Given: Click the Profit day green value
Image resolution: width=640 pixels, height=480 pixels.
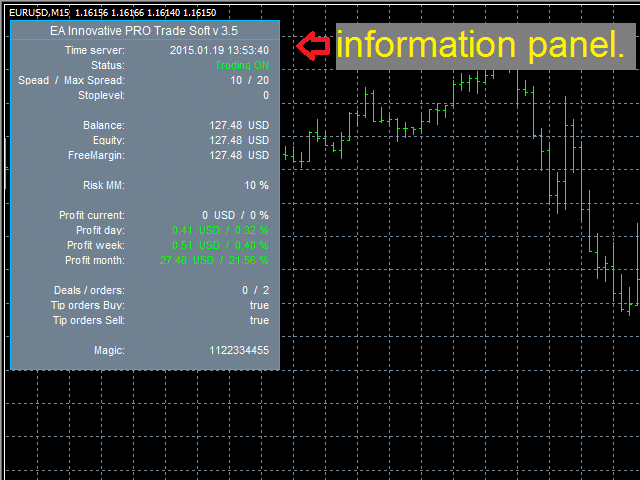Looking at the screenshot, I should click(220, 230).
